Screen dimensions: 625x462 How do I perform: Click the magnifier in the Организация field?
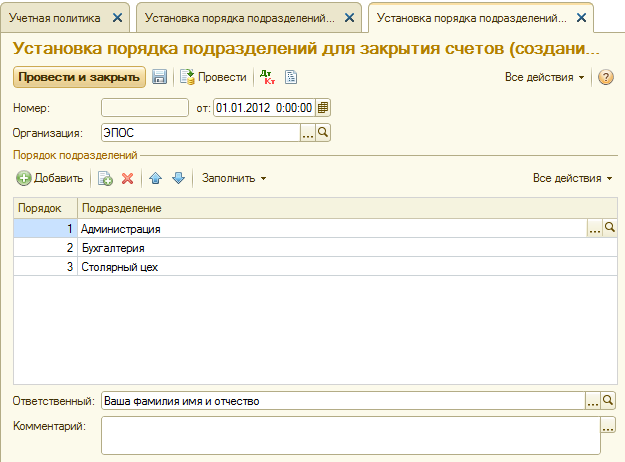tap(323, 133)
